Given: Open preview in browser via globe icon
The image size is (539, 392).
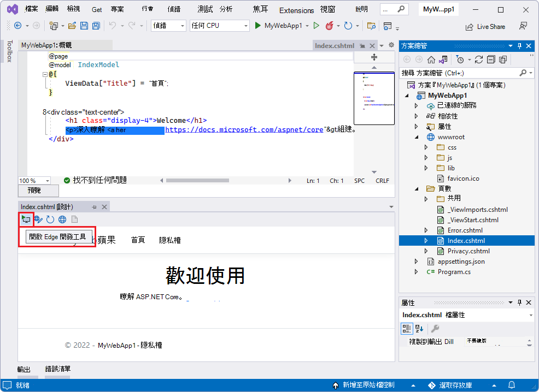Looking at the screenshot, I should (x=62, y=219).
